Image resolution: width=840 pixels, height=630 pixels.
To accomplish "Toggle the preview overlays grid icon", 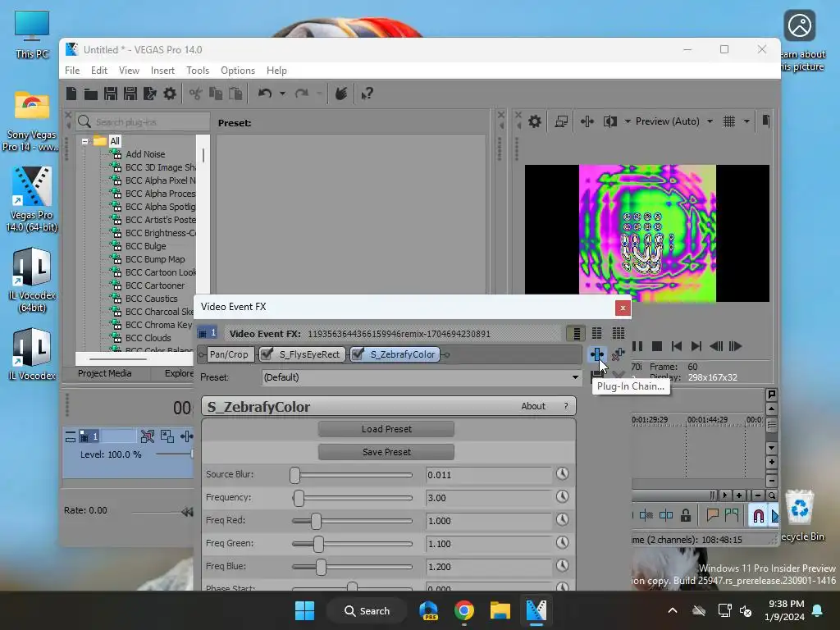I will point(729,121).
